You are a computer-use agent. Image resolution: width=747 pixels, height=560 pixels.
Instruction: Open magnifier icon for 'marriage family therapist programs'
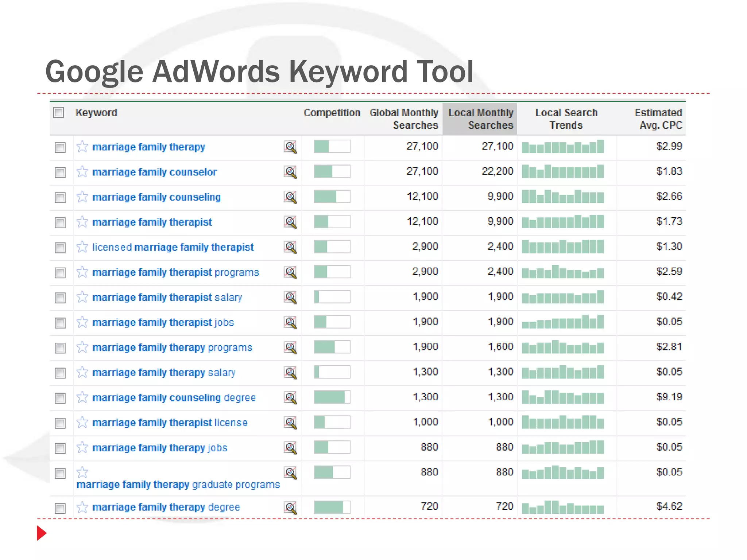coord(290,272)
